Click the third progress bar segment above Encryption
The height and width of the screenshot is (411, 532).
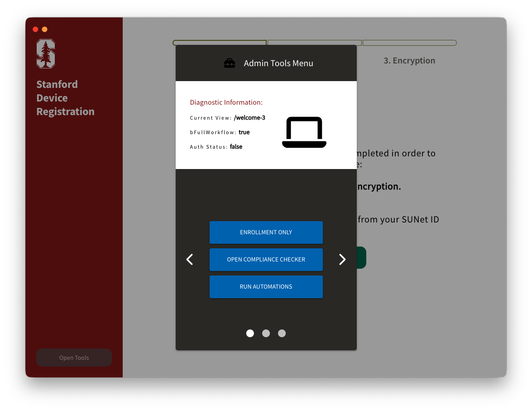coord(409,43)
